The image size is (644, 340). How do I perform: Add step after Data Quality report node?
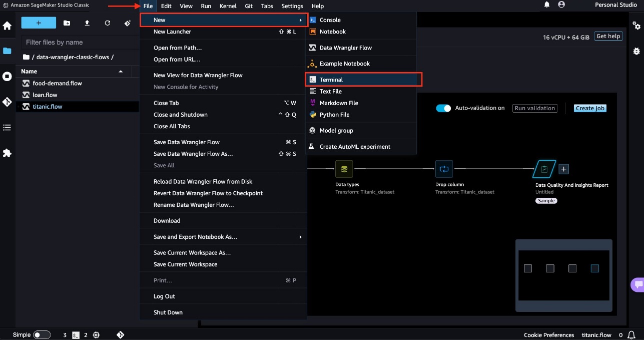[563, 169]
